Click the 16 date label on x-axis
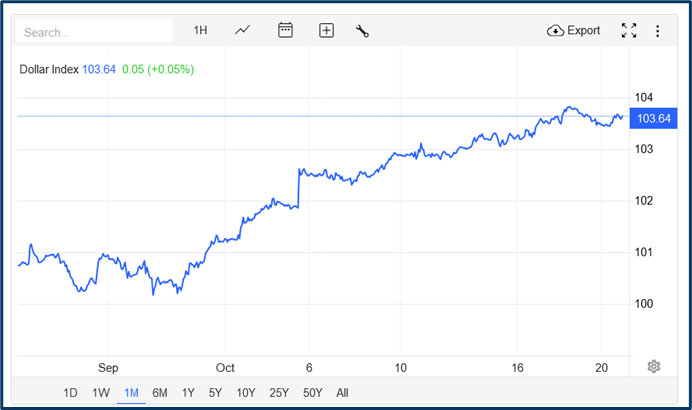 coord(517,368)
